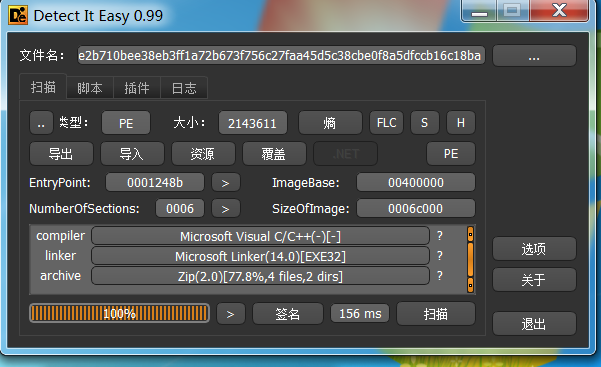Click the linker label in results
601x367 pixels.
pyautogui.click(x=60, y=256)
